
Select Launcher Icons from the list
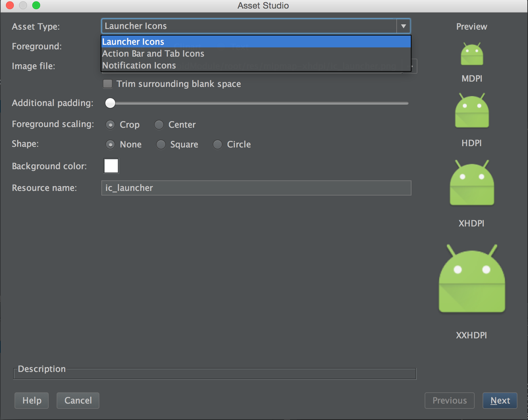[256, 42]
